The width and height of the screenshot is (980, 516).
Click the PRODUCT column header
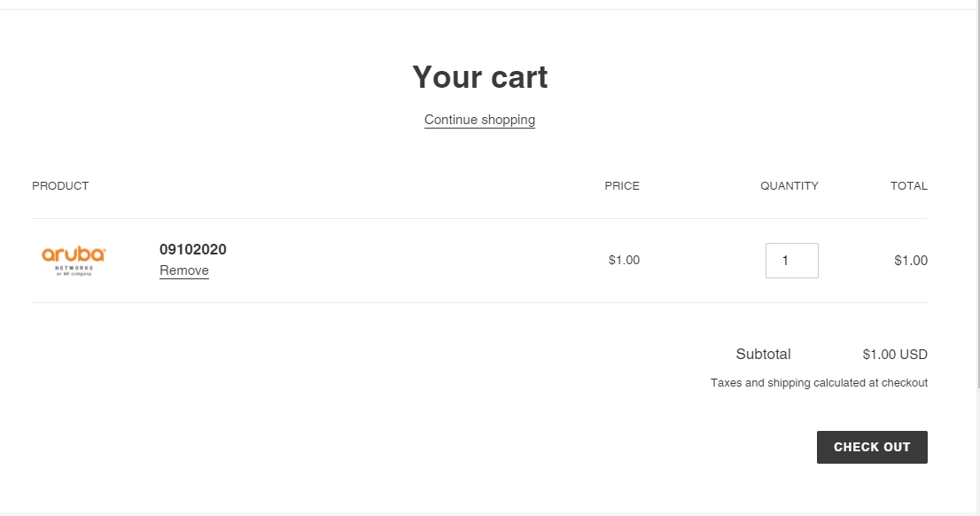coord(60,186)
